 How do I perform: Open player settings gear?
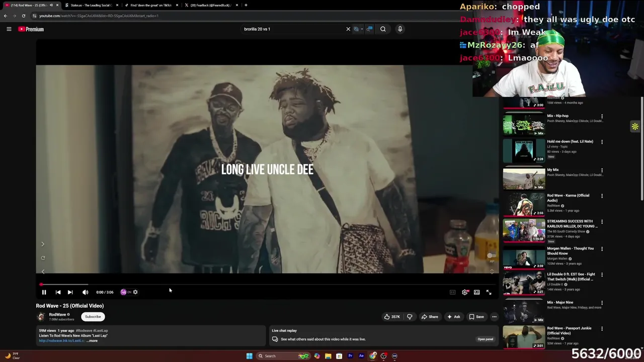coord(465,292)
